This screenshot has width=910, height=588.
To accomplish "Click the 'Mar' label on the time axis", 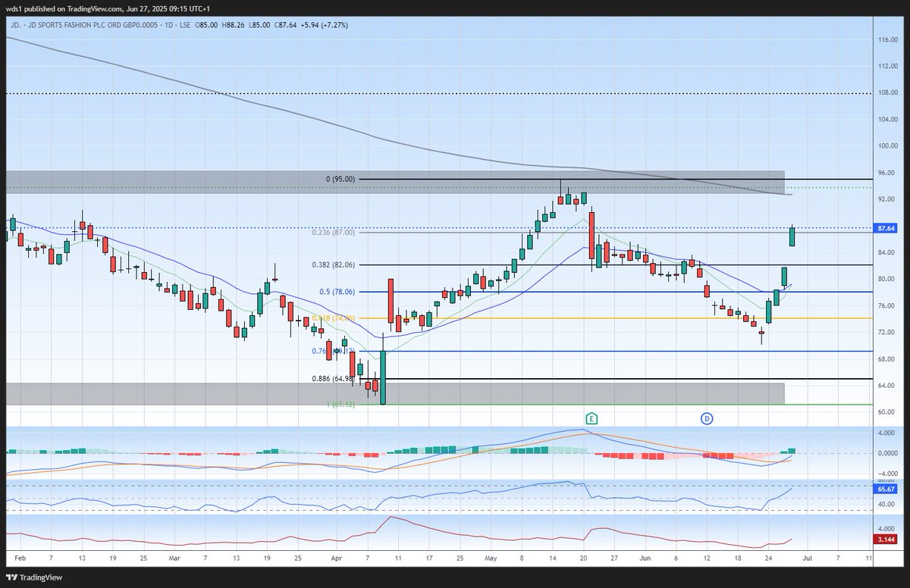I will tap(175, 557).
